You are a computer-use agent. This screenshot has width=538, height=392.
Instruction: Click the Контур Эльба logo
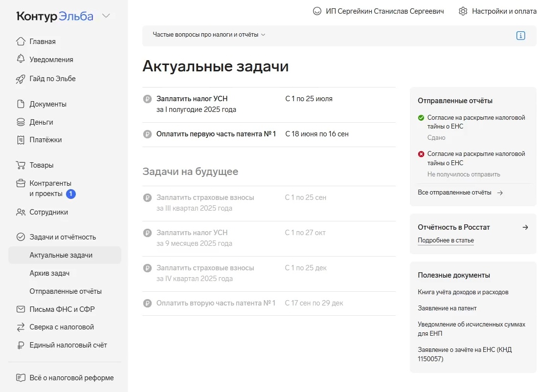click(x=55, y=16)
